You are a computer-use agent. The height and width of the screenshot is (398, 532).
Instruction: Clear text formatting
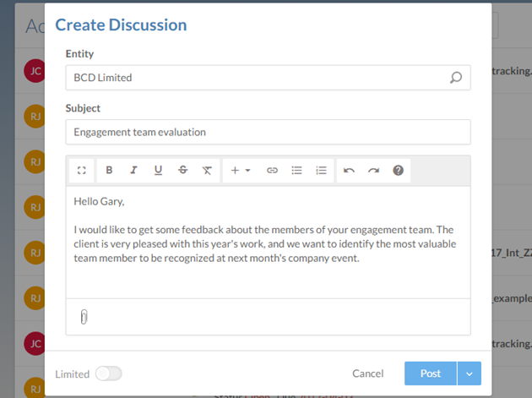pos(207,170)
